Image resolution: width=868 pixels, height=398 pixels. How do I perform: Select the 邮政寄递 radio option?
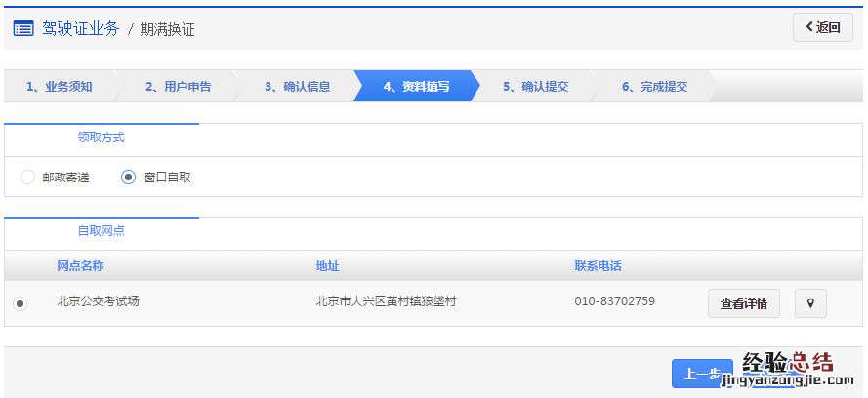(x=27, y=178)
